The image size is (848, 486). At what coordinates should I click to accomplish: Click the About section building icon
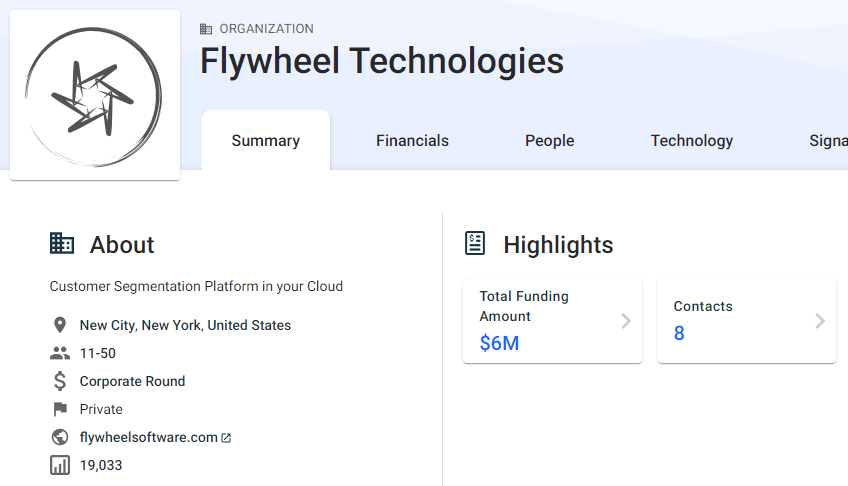(x=62, y=243)
